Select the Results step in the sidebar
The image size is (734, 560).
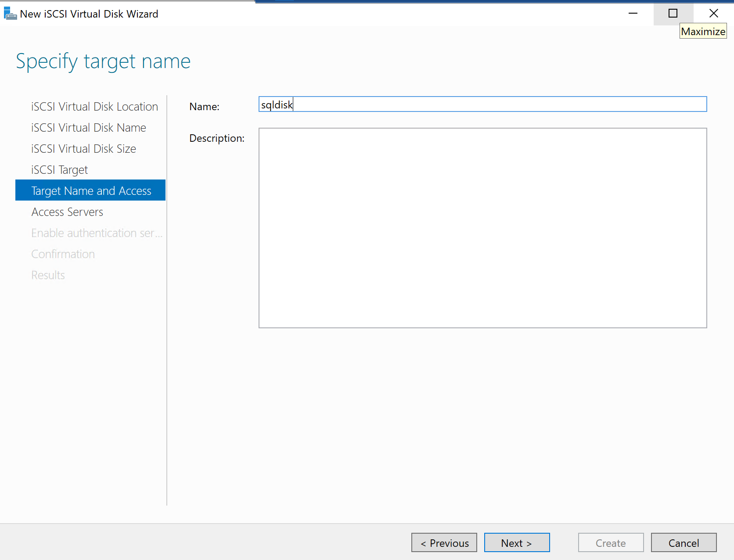(48, 275)
